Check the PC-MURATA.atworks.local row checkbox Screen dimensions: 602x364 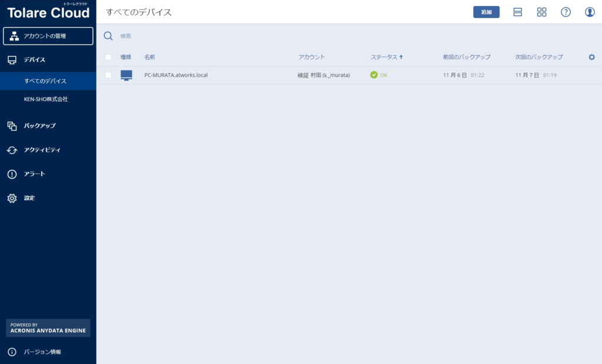(x=108, y=75)
